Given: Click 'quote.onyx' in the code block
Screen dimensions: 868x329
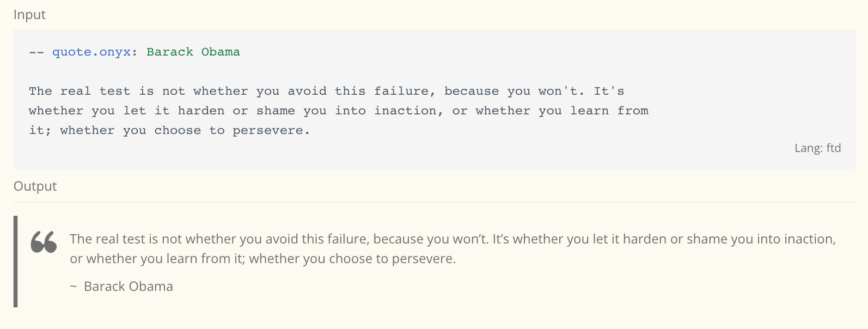Looking at the screenshot, I should point(91,52).
